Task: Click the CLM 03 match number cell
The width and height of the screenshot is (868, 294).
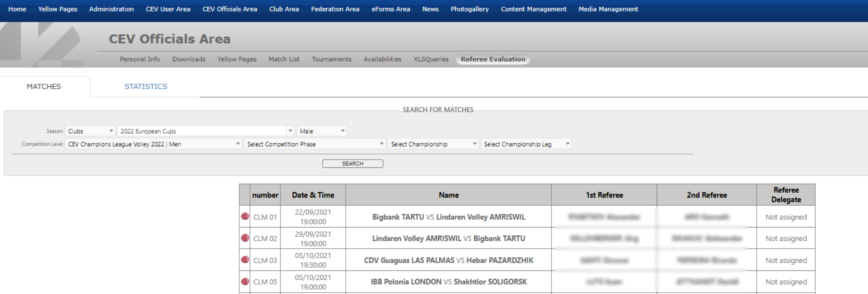Action: [265, 260]
